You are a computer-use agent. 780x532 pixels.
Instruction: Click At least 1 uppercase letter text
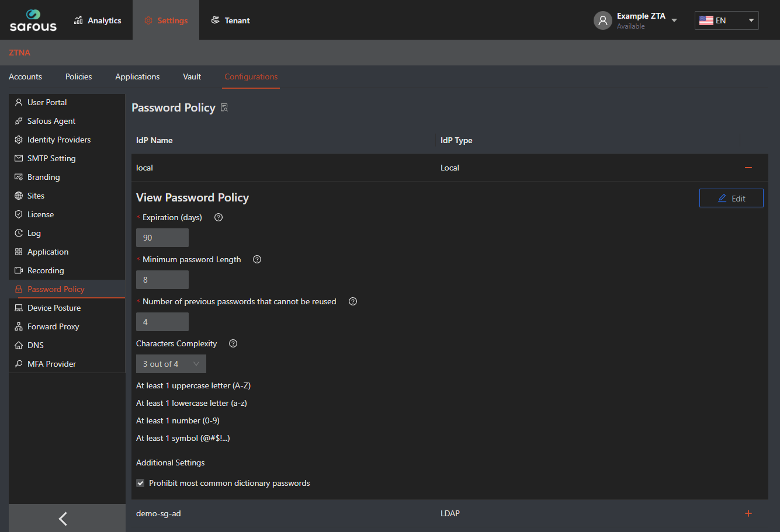(193, 385)
